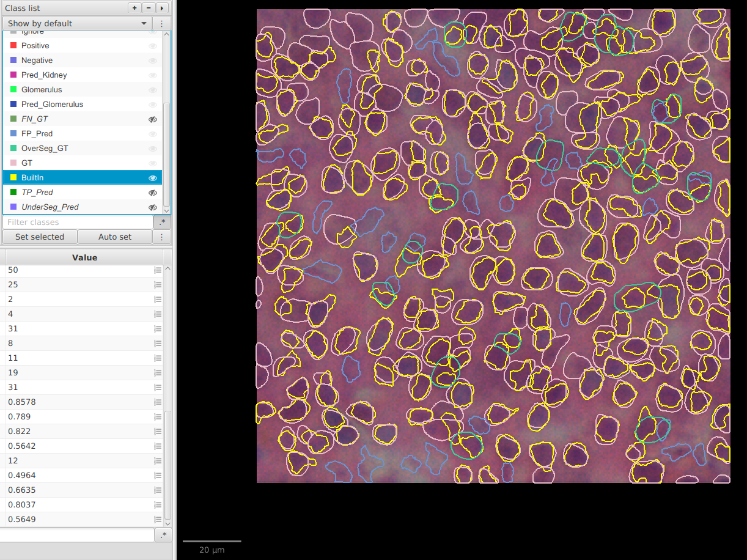Toggle the eye icon for TP_Pred class
The height and width of the screenshot is (560, 747).
[x=153, y=193]
